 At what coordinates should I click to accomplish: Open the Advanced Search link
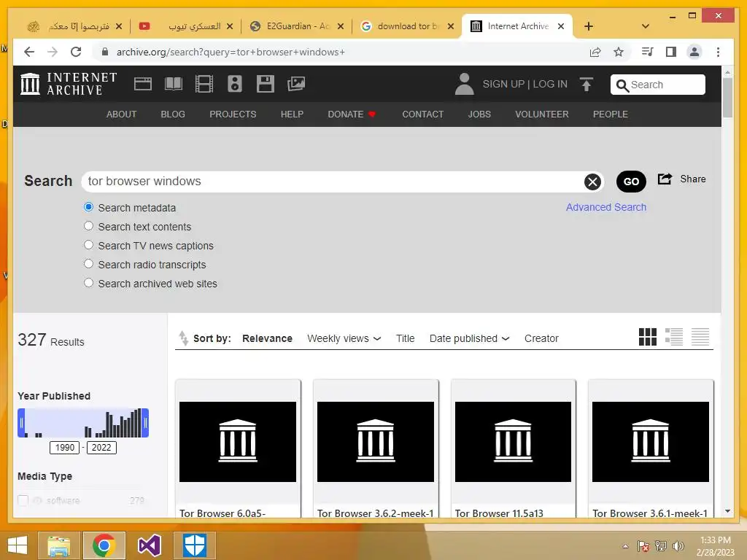606,207
